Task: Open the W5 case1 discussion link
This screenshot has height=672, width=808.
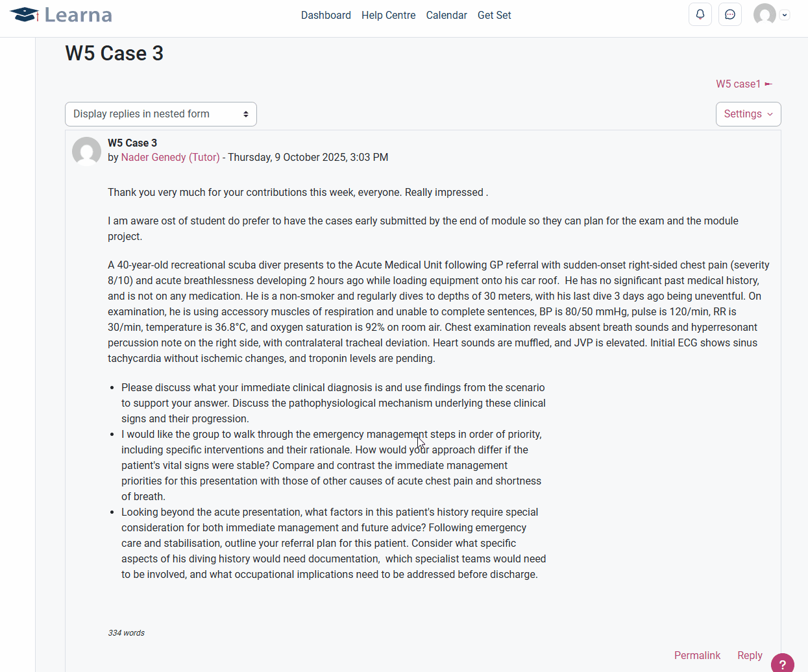Action: 738,84
